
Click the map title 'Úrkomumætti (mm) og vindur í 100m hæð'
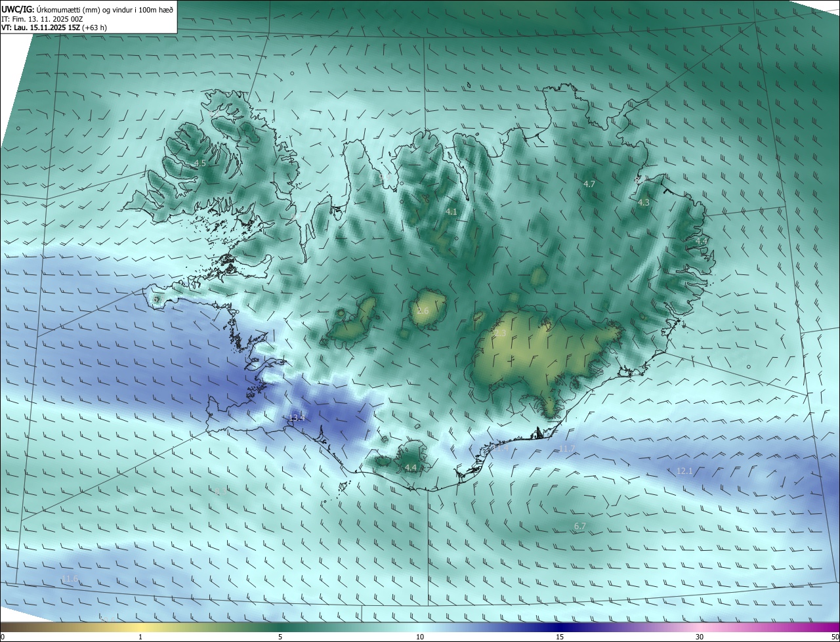tap(105, 9)
